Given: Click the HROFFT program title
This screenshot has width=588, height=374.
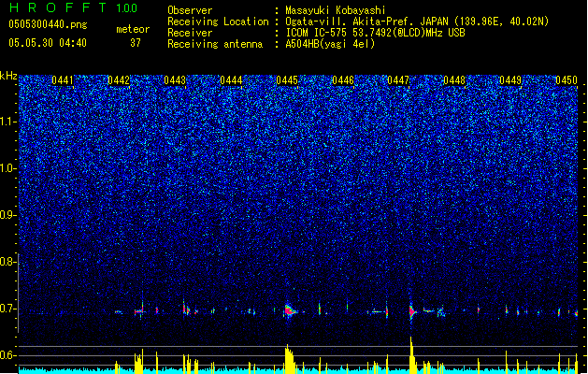Looking at the screenshot, I should (x=58, y=7).
